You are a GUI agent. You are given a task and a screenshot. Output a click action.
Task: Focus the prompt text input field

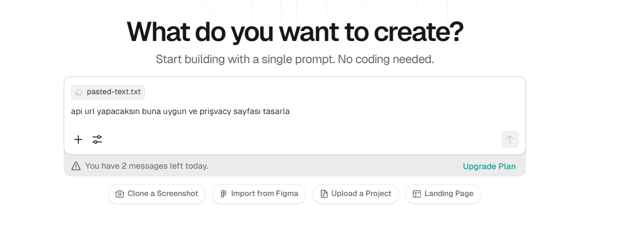pyautogui.click(x=294, y=112)
